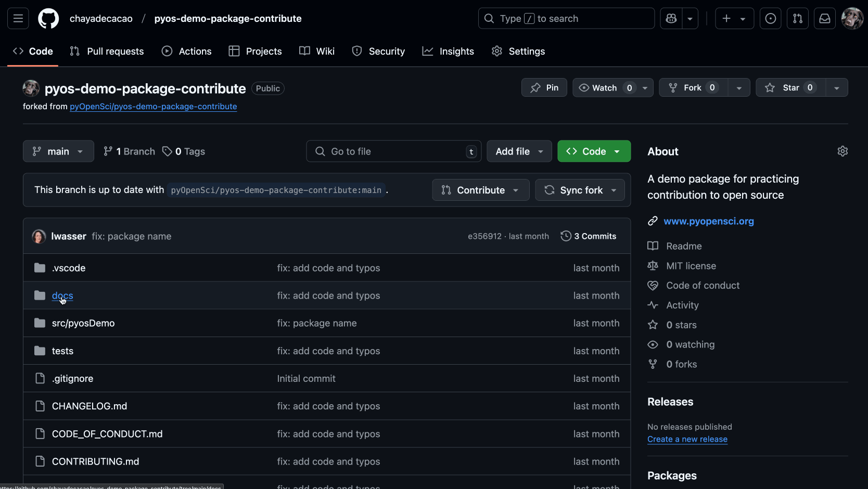Screen dimensions: 868x489
Task: Switch to the Projects tab
Action: 255,51
